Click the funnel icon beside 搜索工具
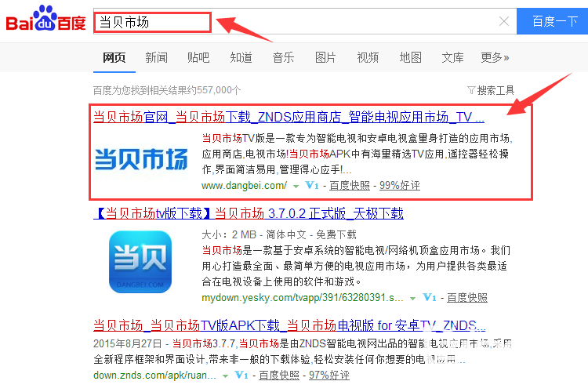This screenshot has width=588, height=392. 471,90
